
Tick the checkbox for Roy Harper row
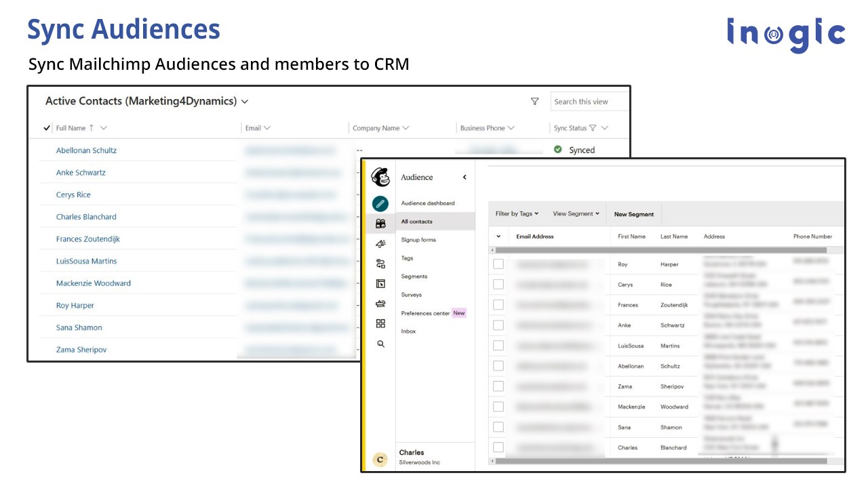[498, 264]
